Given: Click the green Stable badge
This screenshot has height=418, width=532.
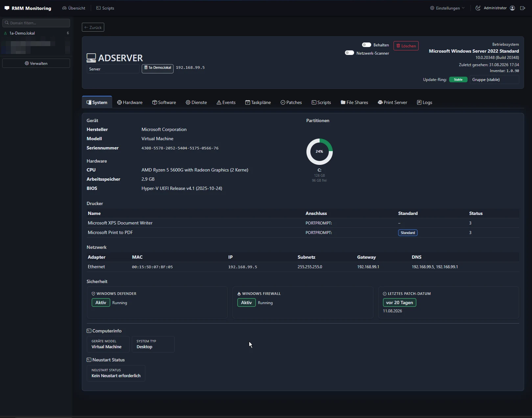Looking at the screenshot, I should click(458, 80).
